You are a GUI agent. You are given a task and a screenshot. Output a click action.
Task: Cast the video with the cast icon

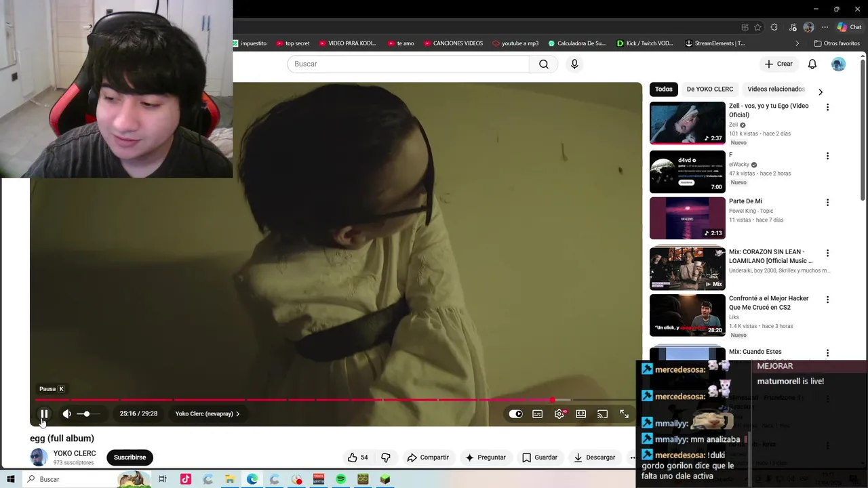[602, 413]
